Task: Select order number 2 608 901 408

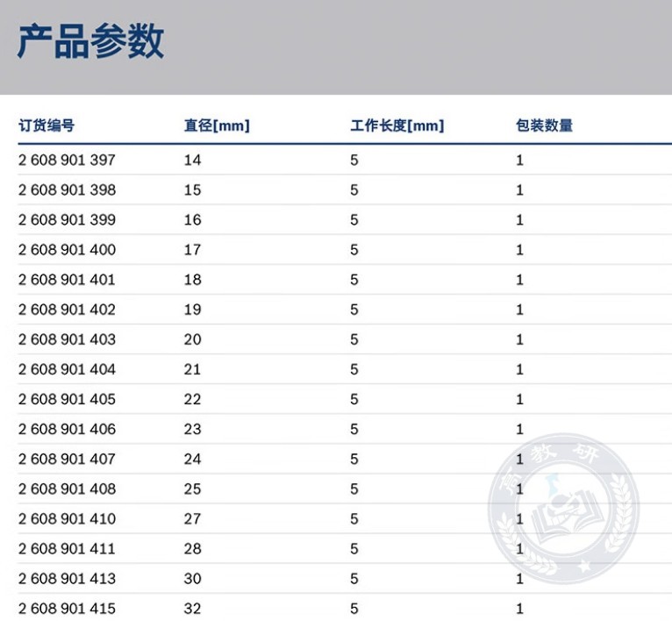Action: click(67, 489)
